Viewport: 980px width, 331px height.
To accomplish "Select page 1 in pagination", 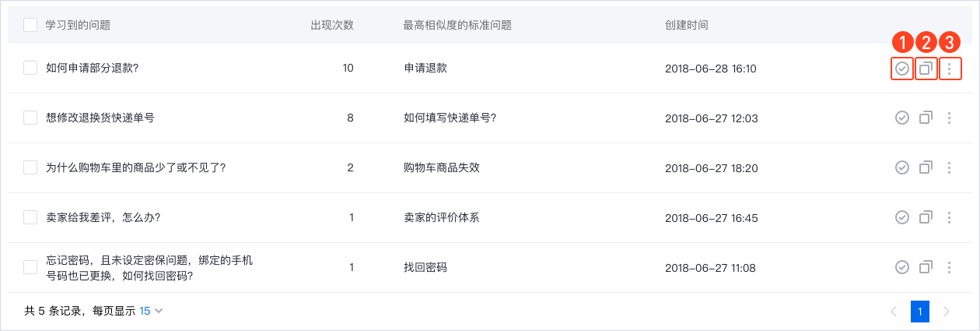I will (920, 312).
